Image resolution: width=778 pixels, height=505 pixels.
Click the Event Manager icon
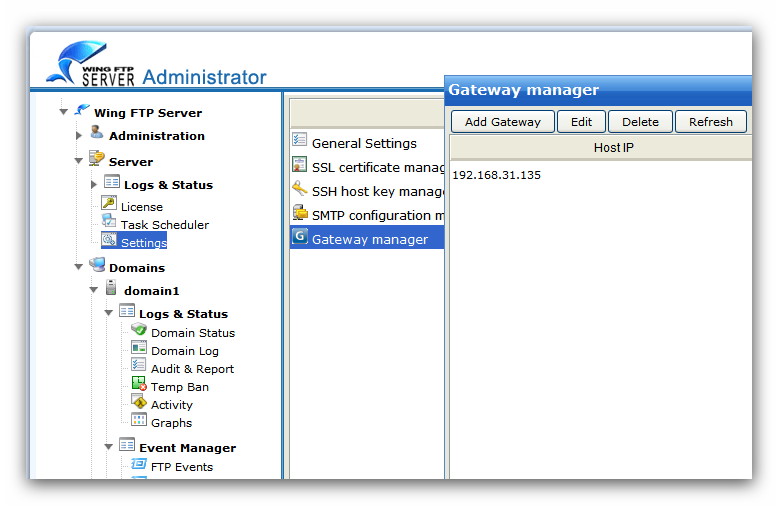point(127,444)
